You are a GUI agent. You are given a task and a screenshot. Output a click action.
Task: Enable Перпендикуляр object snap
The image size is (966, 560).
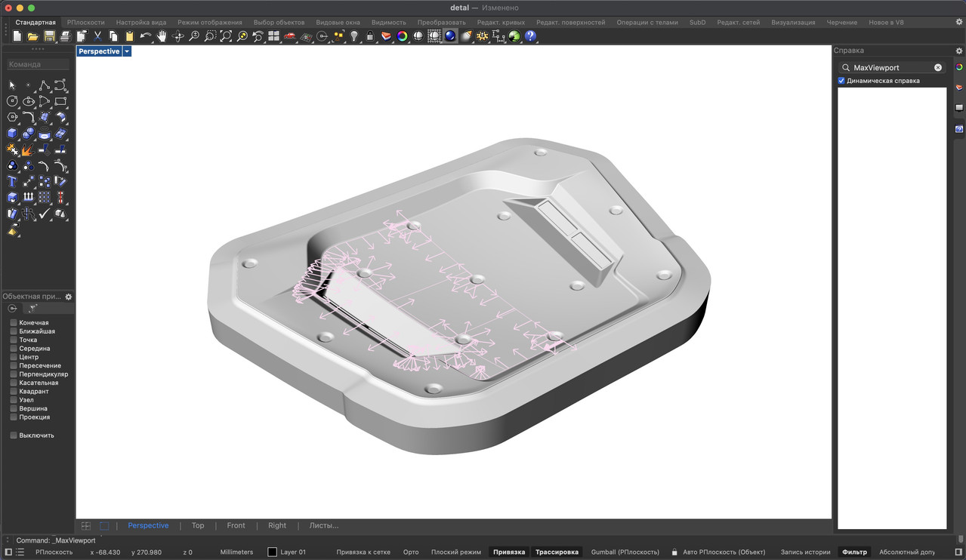click(14, 374)
